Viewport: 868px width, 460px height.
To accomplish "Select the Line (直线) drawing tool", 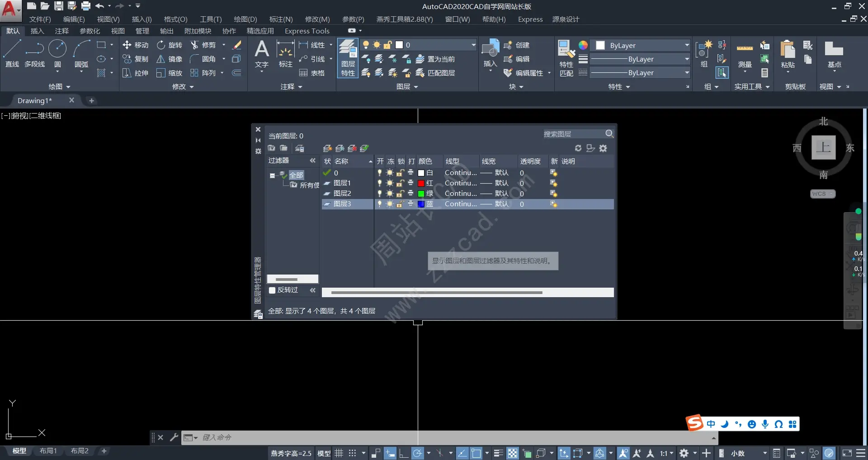I will (12, 49).
